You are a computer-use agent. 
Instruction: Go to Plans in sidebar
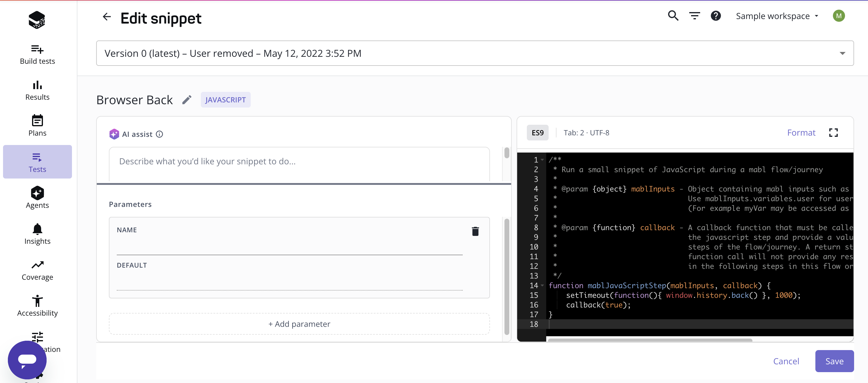(38, 126)
